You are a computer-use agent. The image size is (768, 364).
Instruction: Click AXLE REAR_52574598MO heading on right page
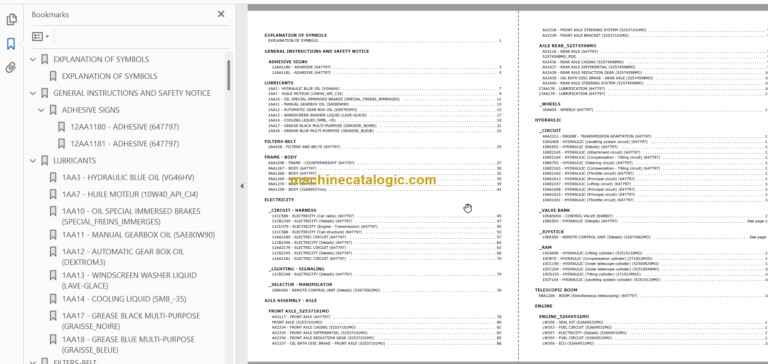567,46
